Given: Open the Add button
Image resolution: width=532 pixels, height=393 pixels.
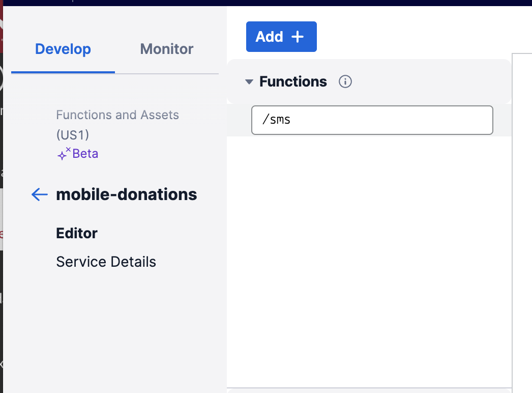Looking at the screenshot, I should click(x=281, y=37).
